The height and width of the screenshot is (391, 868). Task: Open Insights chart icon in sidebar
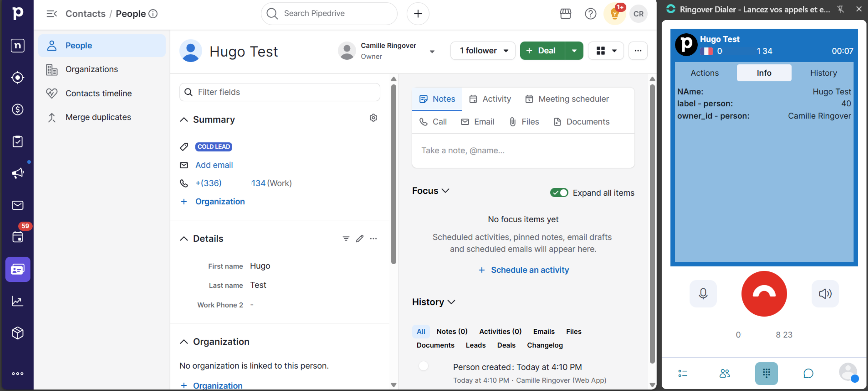tap(17, 301)
